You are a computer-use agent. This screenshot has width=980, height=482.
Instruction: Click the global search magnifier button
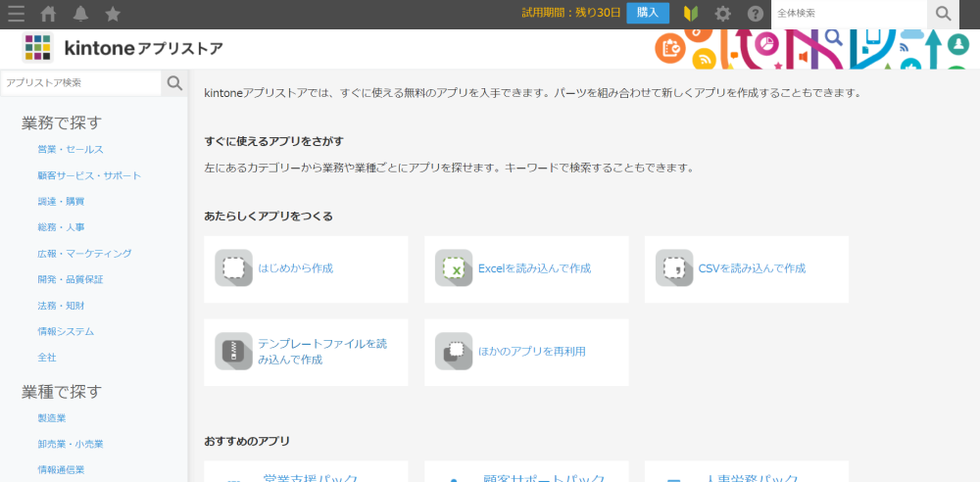pyautogui.click(x=943, y=13)
